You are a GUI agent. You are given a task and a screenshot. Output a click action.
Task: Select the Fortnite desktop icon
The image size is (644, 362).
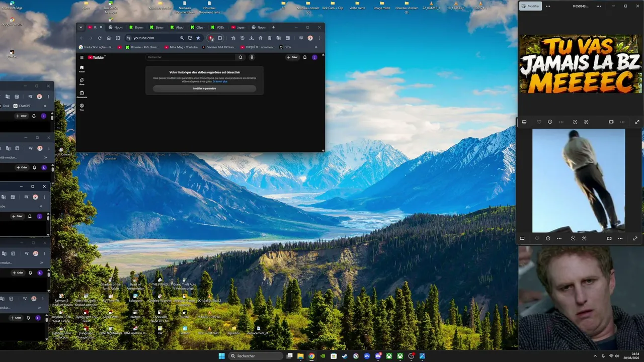[185, 331]
